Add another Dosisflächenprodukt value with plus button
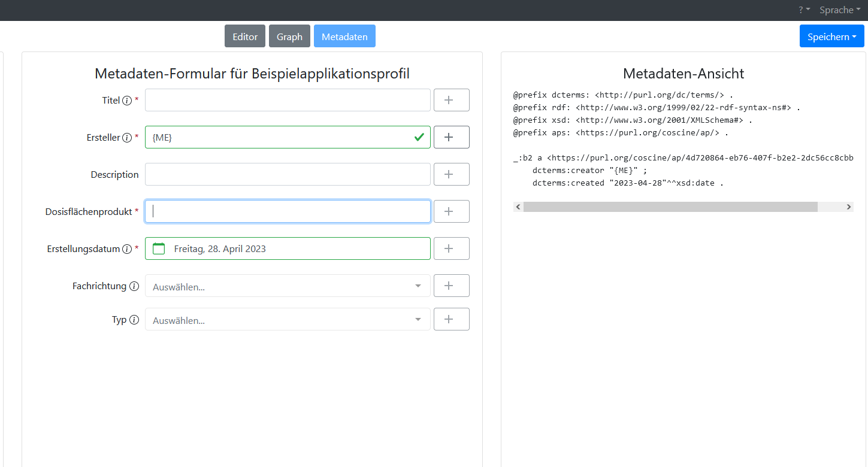This screenshot has width=868, height=467. (451, 211)
